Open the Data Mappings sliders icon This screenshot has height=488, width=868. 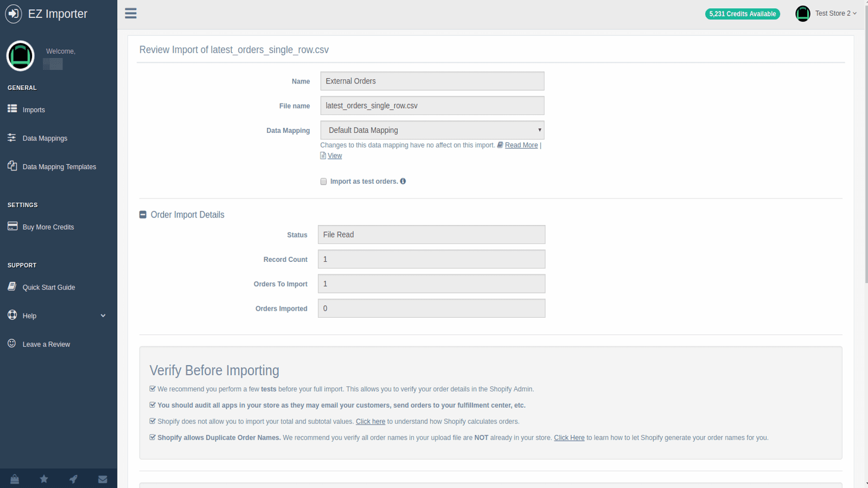tap(12, 138)
